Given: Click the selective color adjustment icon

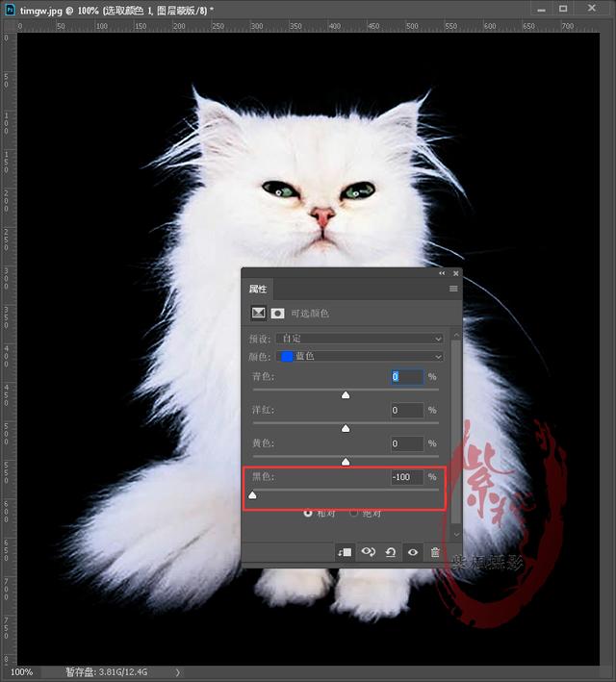Looking at the screenshot, I should point(258,313).
